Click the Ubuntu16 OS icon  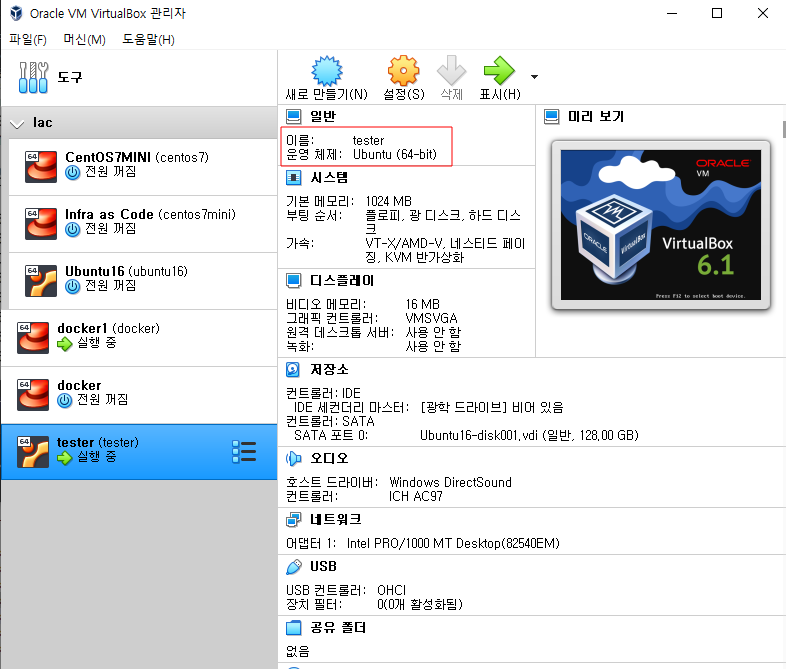coord(41,281)
